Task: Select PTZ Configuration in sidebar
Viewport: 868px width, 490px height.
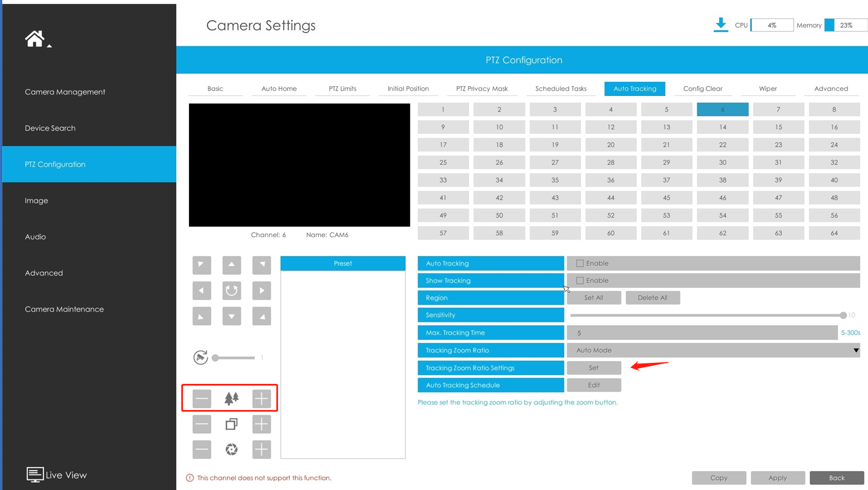Action: [89, 164]
